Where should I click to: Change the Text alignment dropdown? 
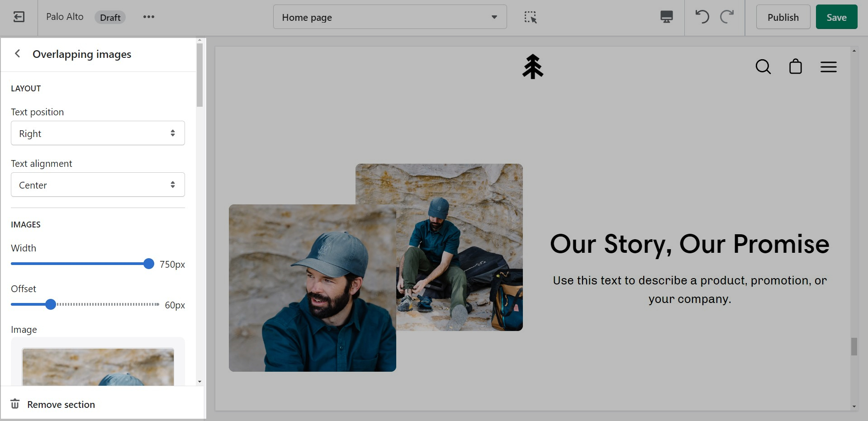[98, 185]
